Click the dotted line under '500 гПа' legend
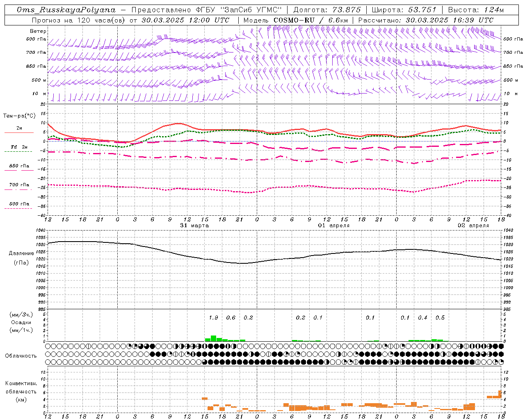The width and height of the screenshot is (525, 420). coord(18,208)
